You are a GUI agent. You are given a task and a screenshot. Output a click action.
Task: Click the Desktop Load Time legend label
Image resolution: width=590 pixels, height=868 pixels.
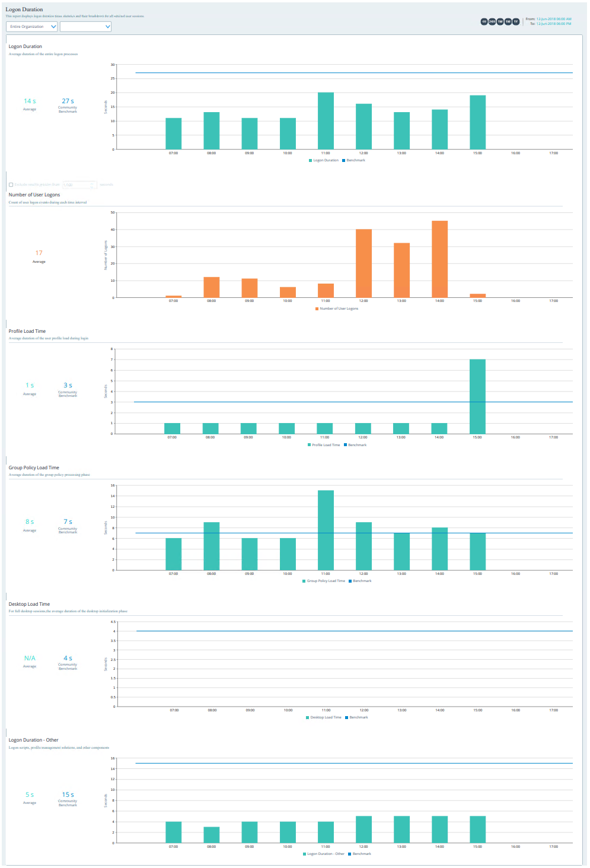click(x=326, y=717)
